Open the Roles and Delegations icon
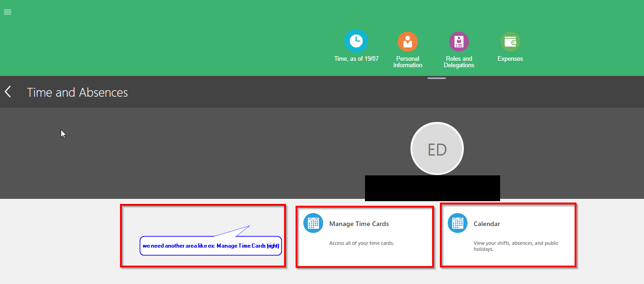The image size is (644, 284). [x=459, y=42]
